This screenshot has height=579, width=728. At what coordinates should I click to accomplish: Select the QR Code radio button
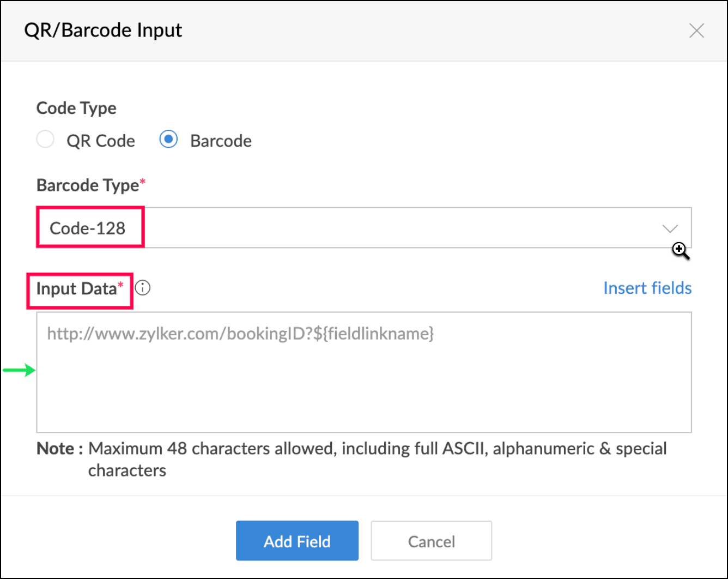pyautogui.click(x=45, y=140)
